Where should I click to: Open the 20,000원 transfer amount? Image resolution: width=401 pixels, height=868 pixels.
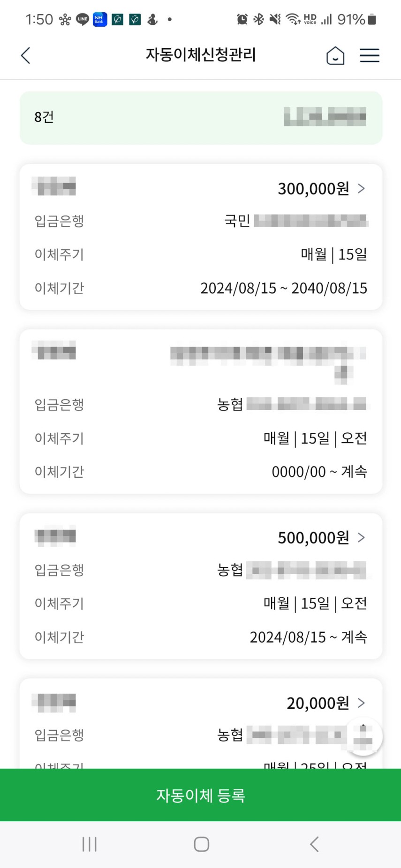pyautogui.click(x=318, y=703)
